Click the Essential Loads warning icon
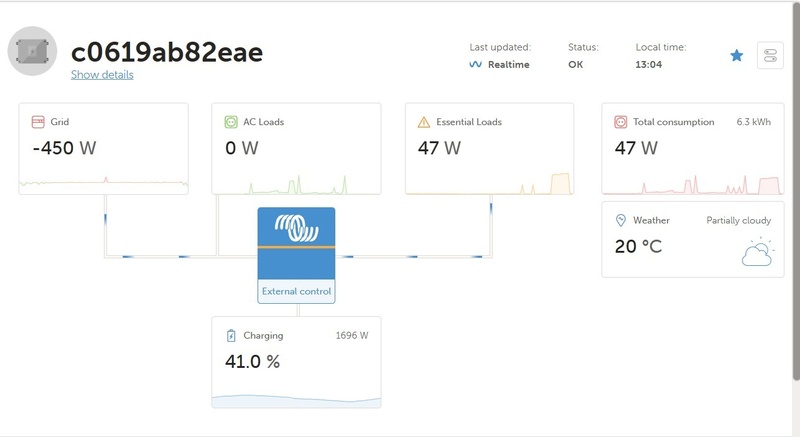Image resolution: width=800 pixels, height=437 pixels. pos(423,122)
